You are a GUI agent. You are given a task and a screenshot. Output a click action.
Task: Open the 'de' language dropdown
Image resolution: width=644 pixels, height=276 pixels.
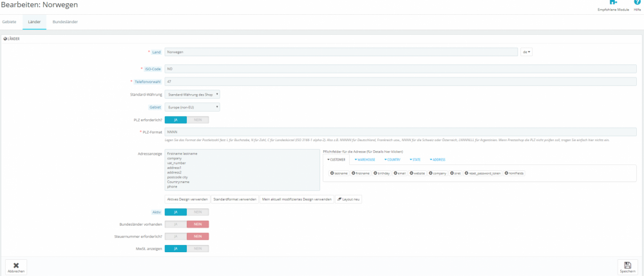pyautogui.click(x=526, y=52)
